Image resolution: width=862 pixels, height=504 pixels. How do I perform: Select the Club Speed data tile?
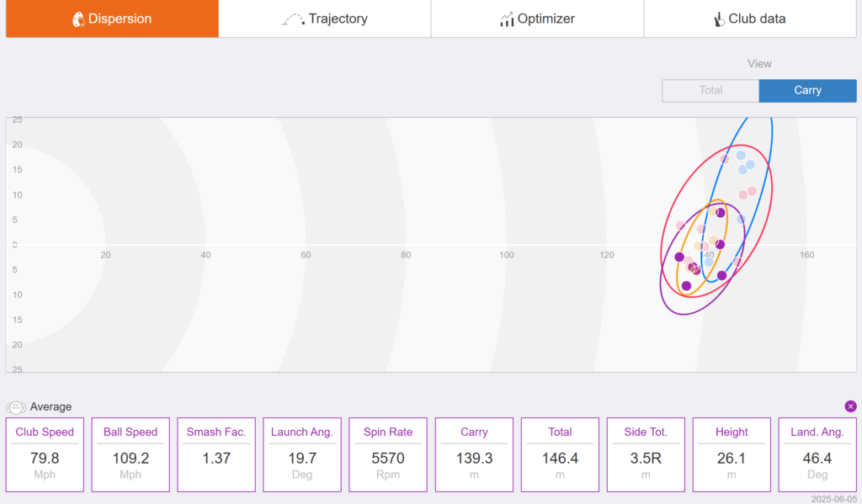(45, 454)
